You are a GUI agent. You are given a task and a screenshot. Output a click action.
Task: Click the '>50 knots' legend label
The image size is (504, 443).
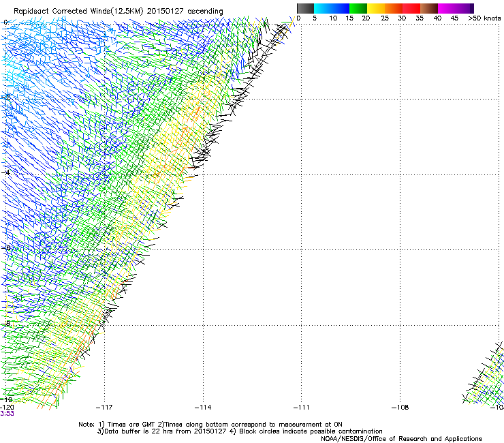click(x=484, y=18)
